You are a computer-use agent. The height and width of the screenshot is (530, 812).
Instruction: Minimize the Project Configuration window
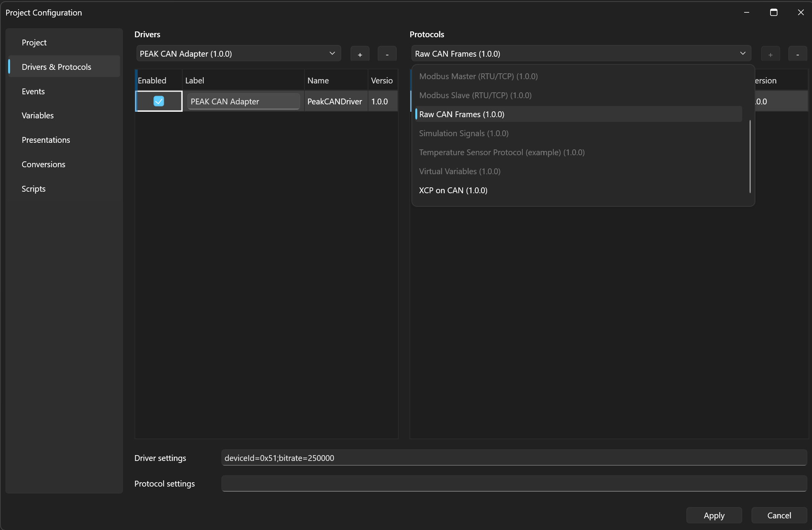(x=746, y=12)
